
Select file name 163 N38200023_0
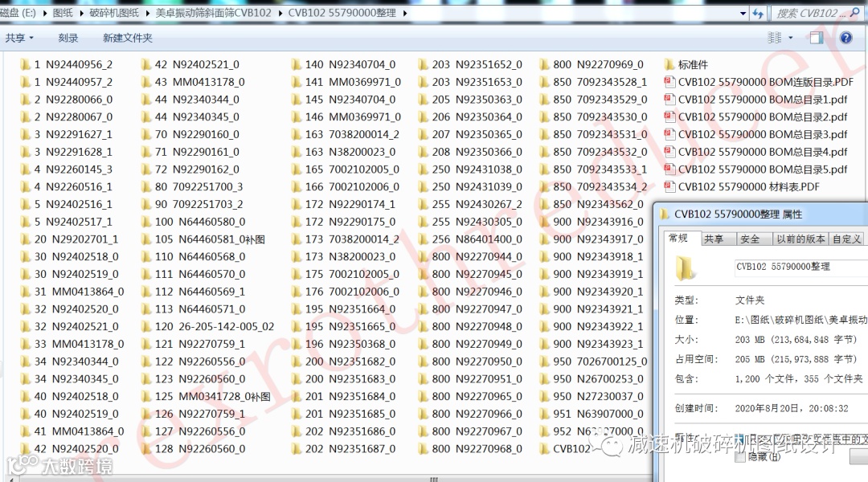tap(350, 152)
